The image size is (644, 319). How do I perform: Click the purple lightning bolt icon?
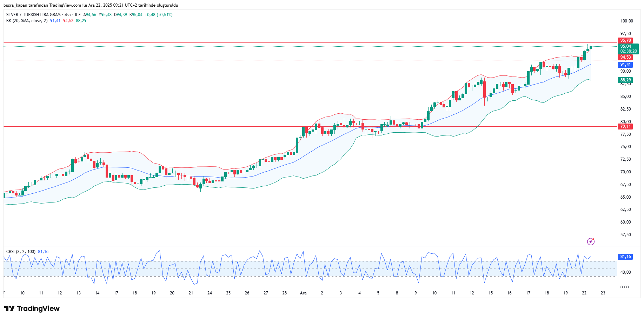point(591,241)
